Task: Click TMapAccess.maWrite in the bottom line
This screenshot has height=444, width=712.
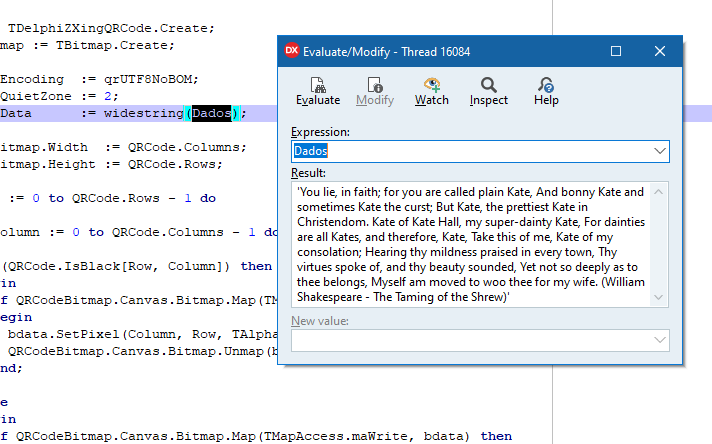Action: click(335, 436)
